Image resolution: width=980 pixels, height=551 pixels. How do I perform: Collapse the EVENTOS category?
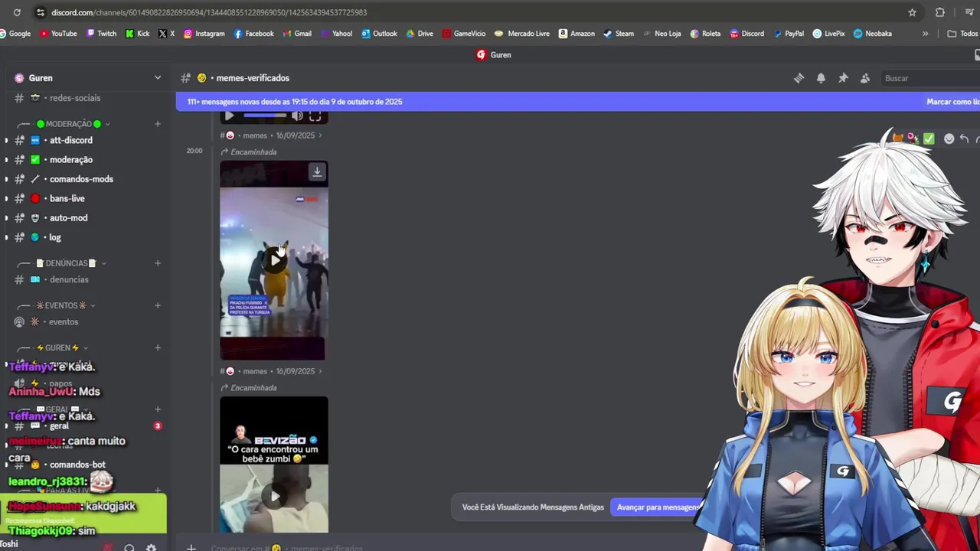pyautogui.click(x=61, y=305)
